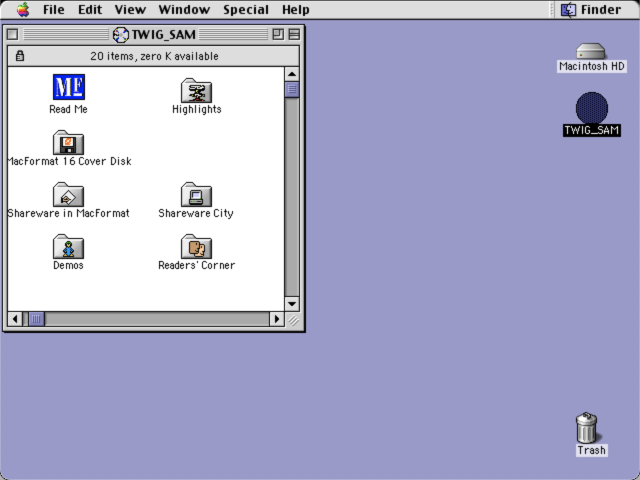Select the Shareware in MacFormat folder icon
Screen dimensions: 640x480
click(68, 194)
